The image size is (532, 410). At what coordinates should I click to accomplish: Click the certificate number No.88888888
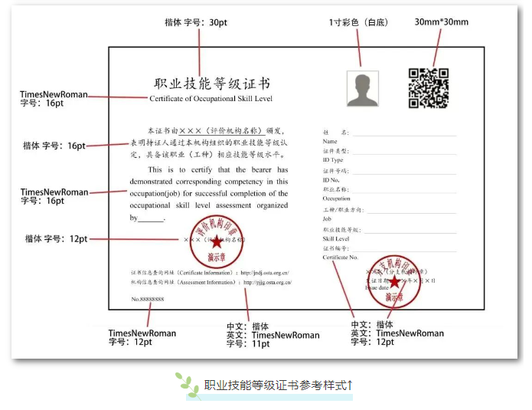point(148,299)
